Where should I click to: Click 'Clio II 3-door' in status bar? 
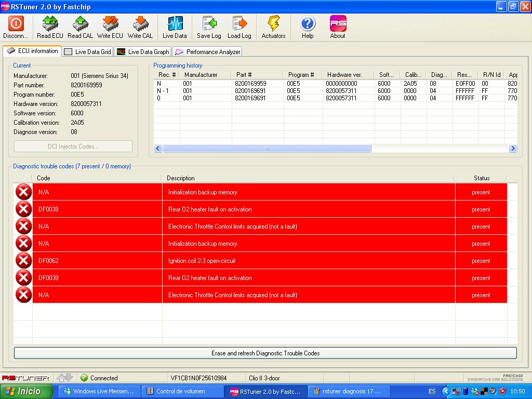coord(264,378)
